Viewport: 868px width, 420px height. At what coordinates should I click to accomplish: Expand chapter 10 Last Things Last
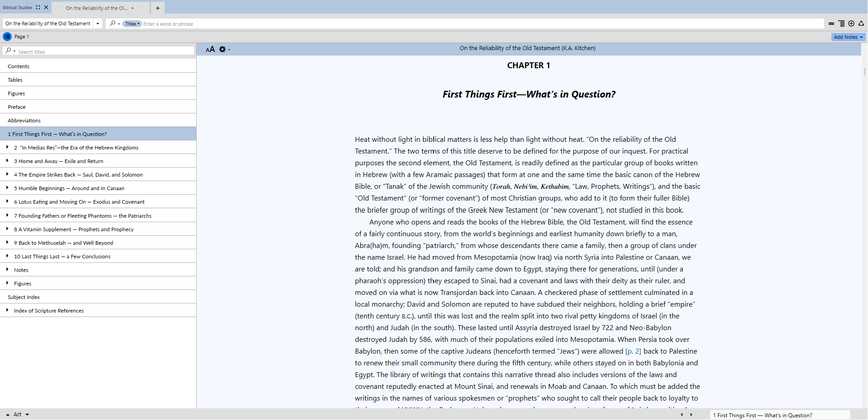[7, 256]
